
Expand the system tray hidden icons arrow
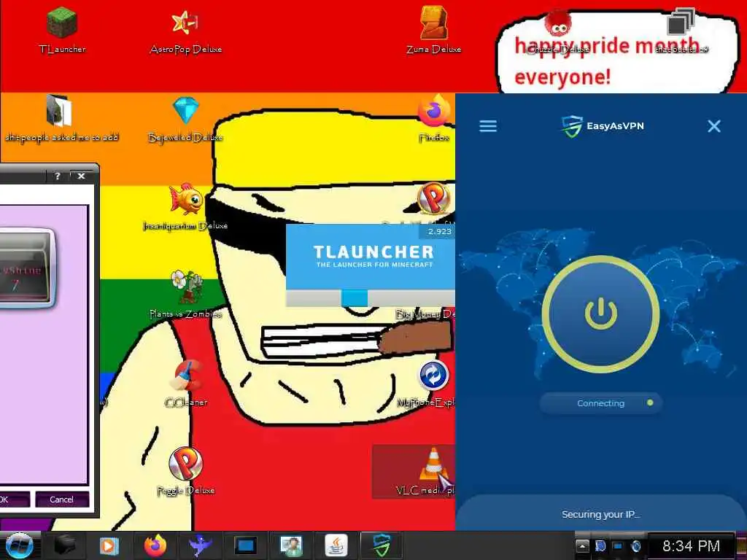(582, 545)
